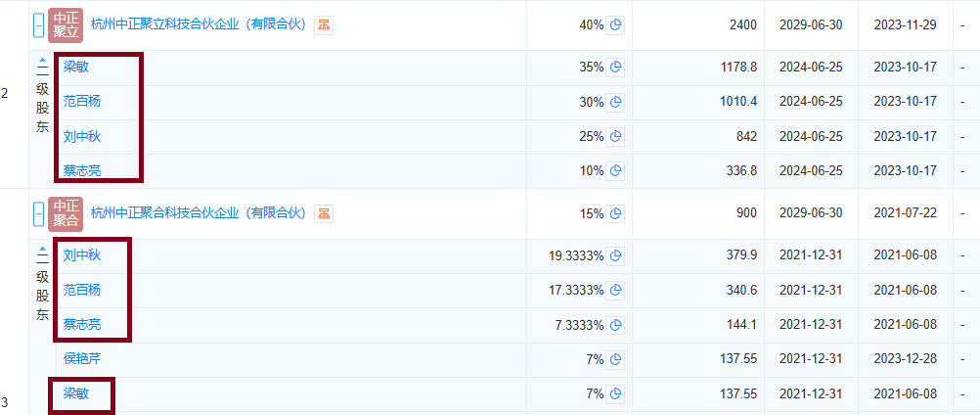Click the pie chart icon next to 25%
This screenshot has height=415, width=980.
coord(615,137)
